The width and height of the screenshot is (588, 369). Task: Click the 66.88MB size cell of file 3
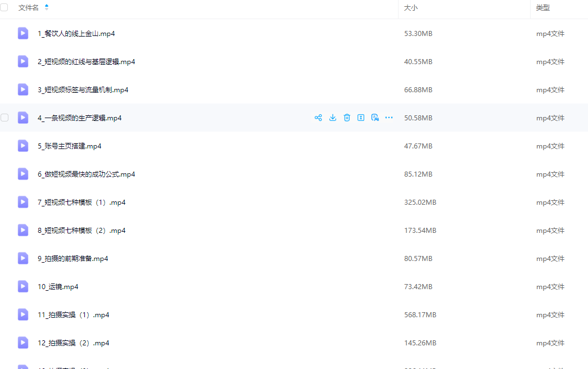418,90
